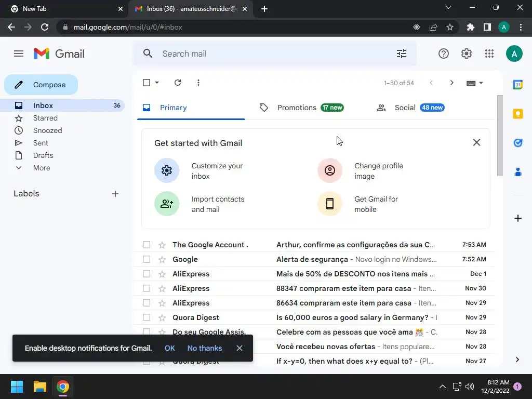Screen dimensions: 532x399
Task: Create new label plus icon
Action: pos(115,194)
